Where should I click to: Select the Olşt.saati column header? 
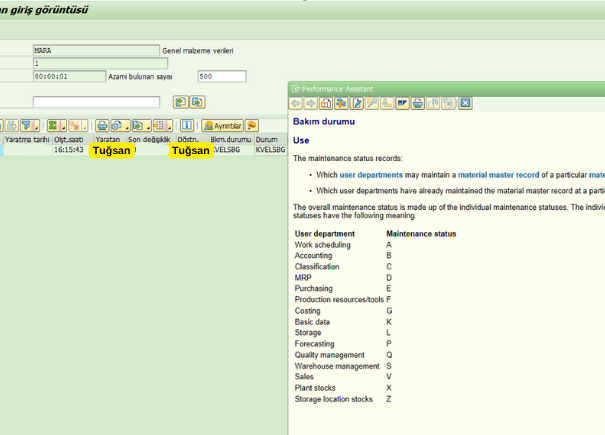[x=67, y=139]
